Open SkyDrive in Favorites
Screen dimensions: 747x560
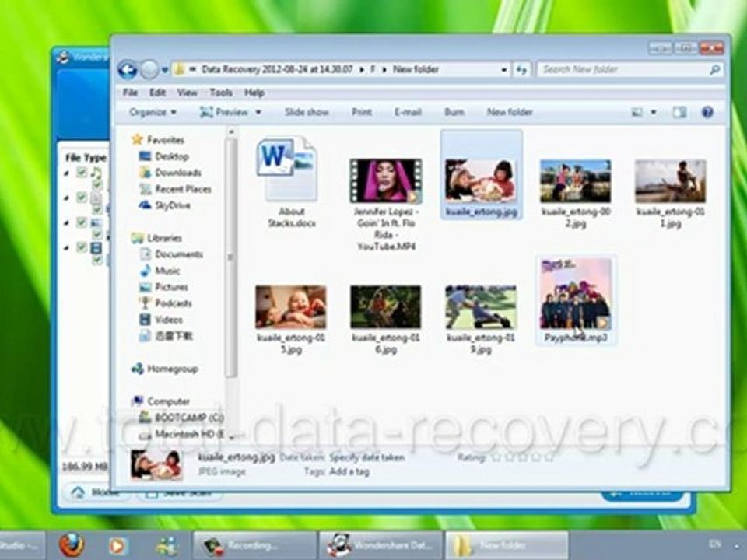tap(173, 205)
